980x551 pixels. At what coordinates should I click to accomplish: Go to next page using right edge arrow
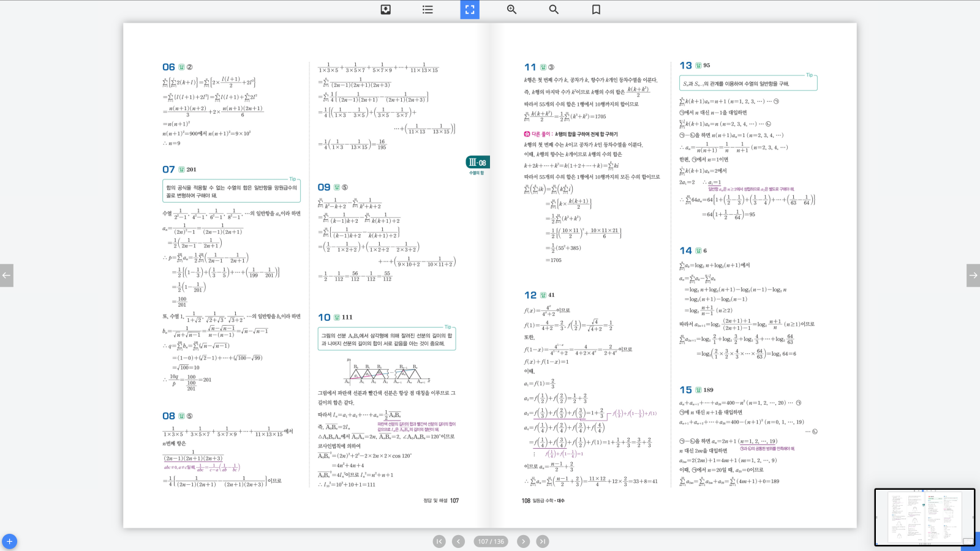point(973,275)
